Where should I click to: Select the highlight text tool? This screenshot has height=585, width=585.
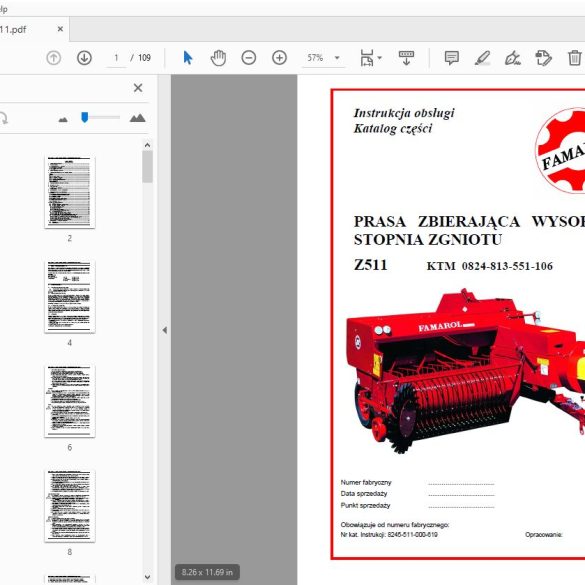point(482,58)
